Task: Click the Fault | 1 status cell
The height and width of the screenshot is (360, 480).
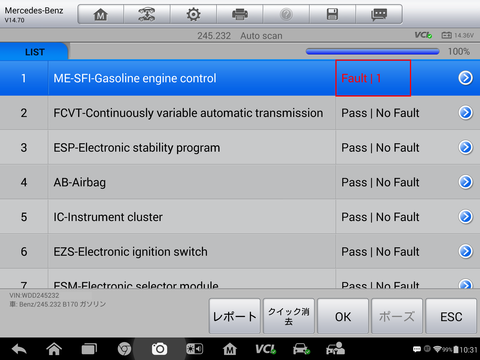Action: [373, 78]
